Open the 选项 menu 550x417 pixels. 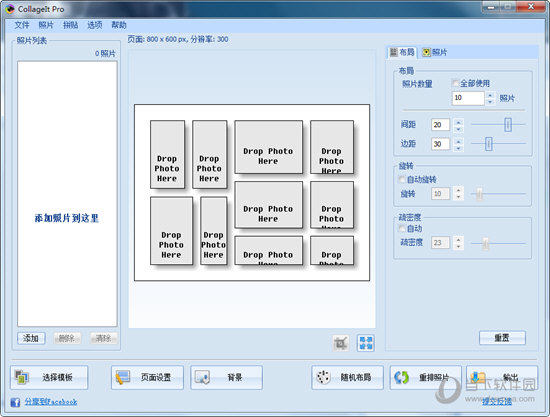pyautogui.click(x=95, y=25)
